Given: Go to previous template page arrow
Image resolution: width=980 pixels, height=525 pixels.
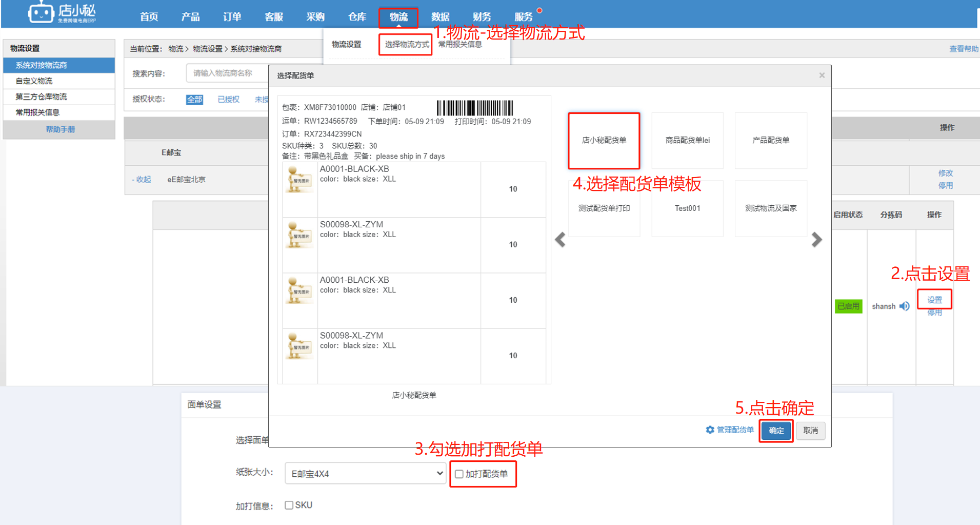Looking at the screenshot, I should point(560,240).
